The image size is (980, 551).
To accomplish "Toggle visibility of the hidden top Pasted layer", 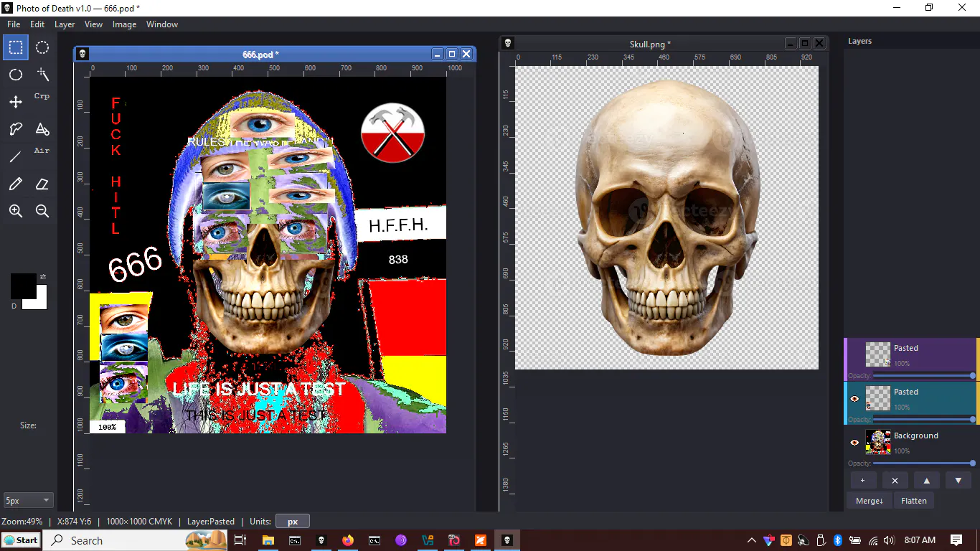I will [x=854, y=354].
